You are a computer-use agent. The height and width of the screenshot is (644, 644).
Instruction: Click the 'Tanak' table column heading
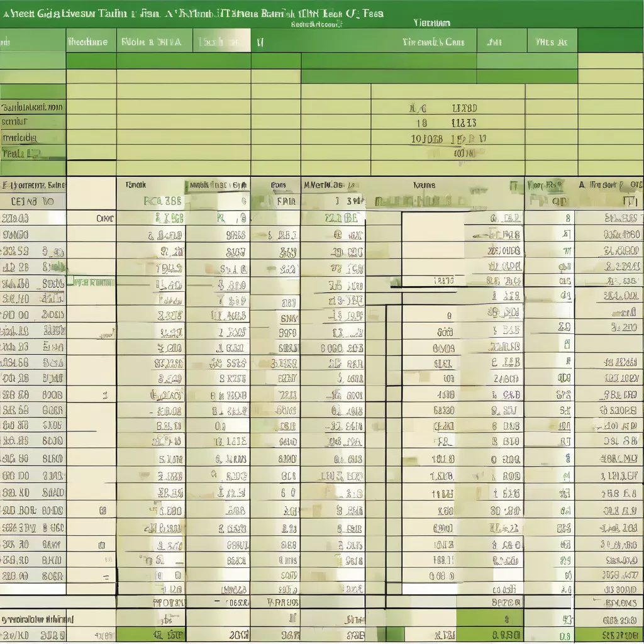pyautogui.click(x=136, y=186)
